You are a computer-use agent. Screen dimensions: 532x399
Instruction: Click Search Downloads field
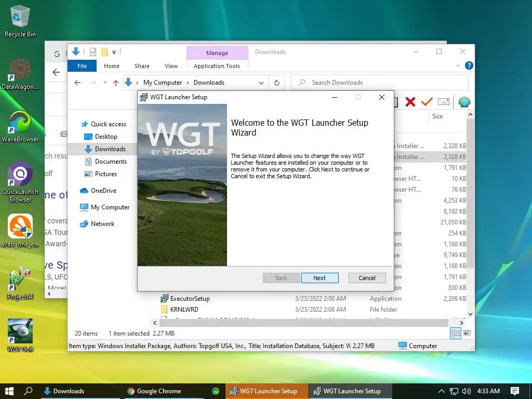click(380, 83)
